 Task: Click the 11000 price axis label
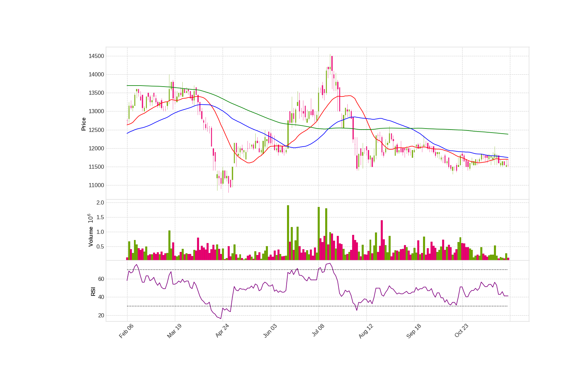(x=96, y=185)
